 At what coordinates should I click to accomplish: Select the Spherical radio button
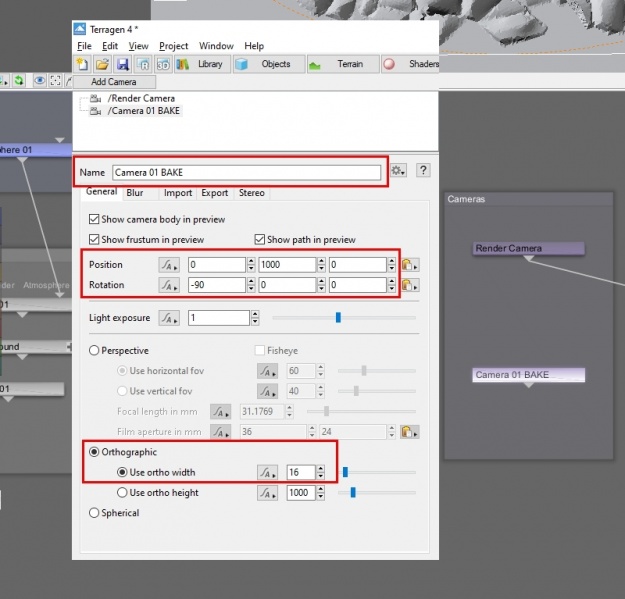[x=94, y=513]
